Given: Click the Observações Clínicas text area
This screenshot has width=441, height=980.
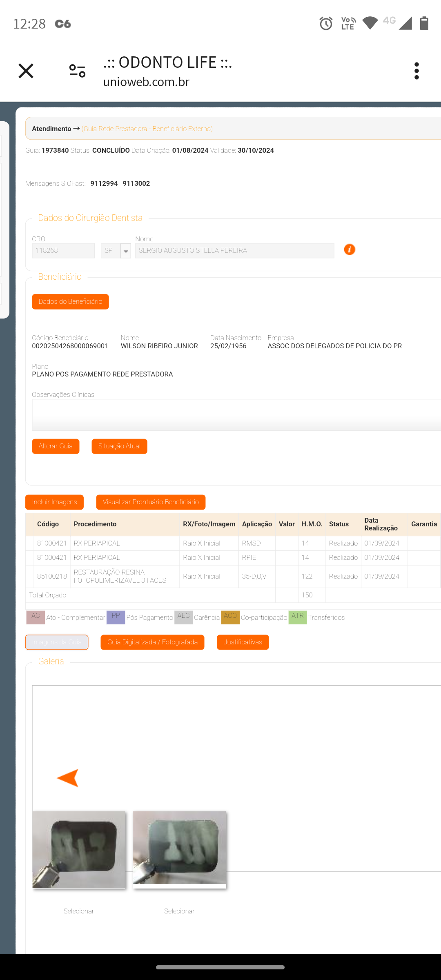Looking at the screenshot, I should pyautogui.click(x=236, y=415).
